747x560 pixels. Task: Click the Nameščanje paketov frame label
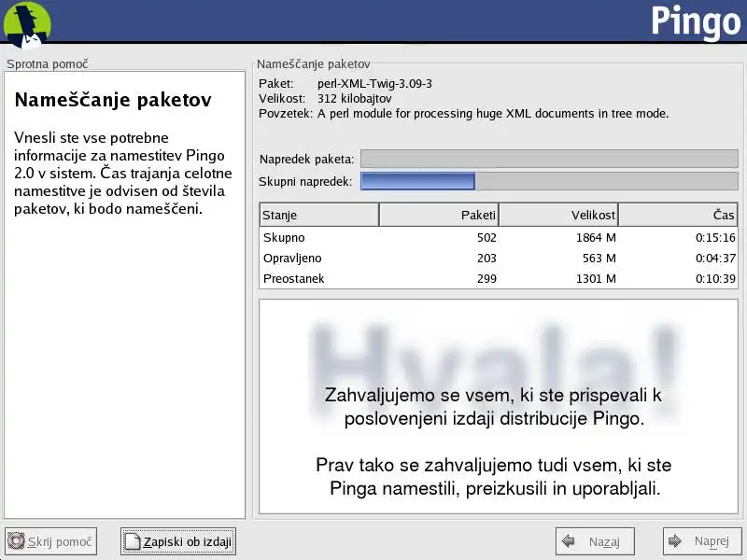[x=314, y=63]
